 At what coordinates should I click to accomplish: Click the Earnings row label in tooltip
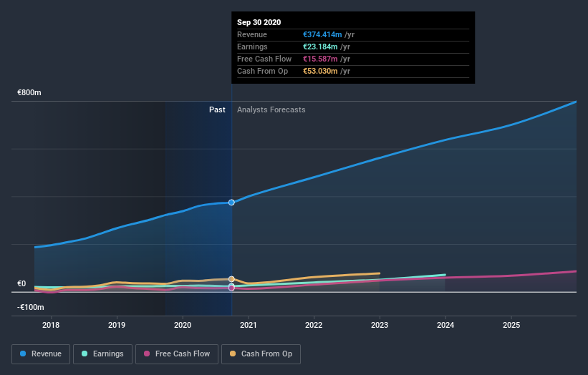coord(252,47)
